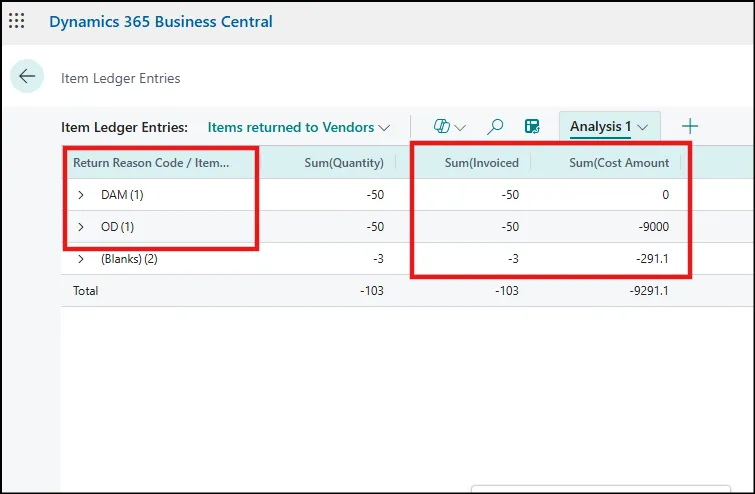The width and height of the screenshot is (755, 494).
Task: Select DAM row cost amount 0
Action: pos(665,195)
